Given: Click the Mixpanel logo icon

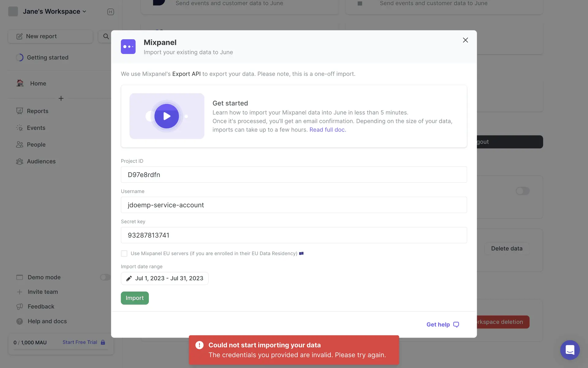Looking at the screenshot, I should point(128,47).
